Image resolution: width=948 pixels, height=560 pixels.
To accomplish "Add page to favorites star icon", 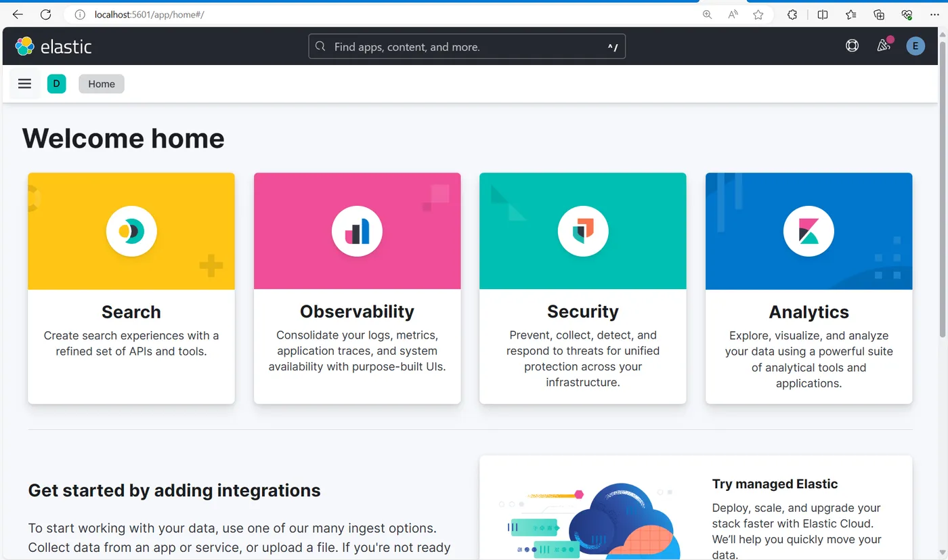I will pyautogui.click(x=758, y=14).
